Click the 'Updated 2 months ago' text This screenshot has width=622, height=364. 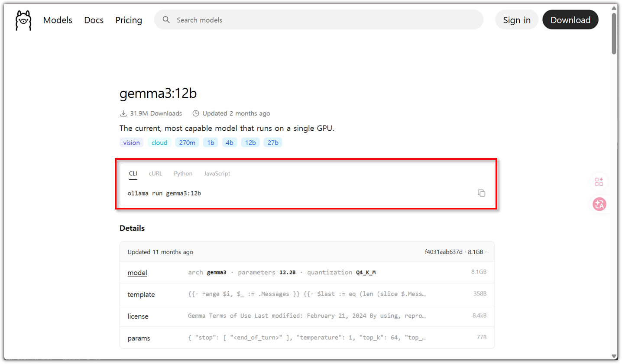click(x=236, y=113)
